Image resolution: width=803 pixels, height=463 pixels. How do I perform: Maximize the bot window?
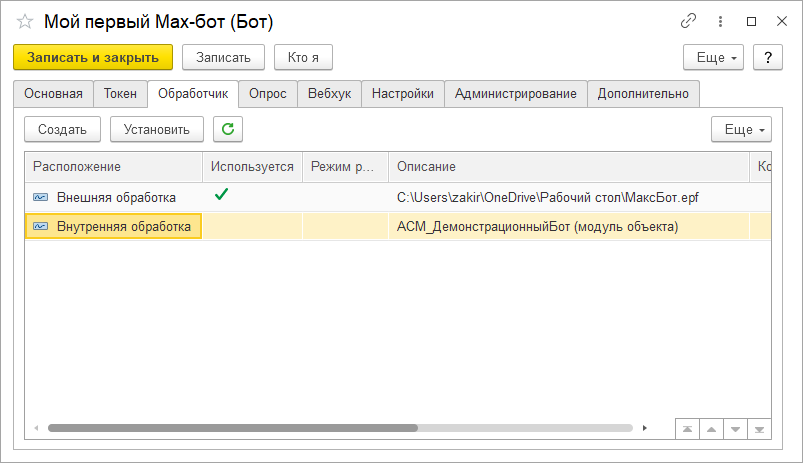[x=751, y=21]
